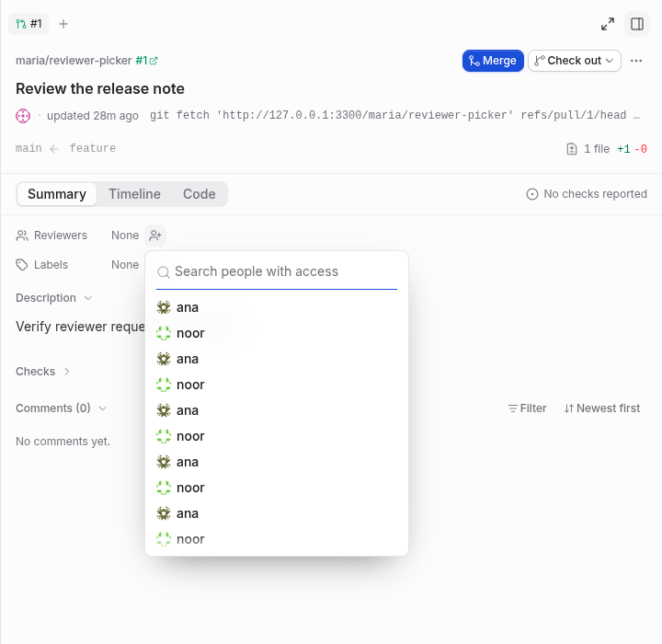Screen dimensions: 662x644
Task: Toggle the side panel icon
Action: [x=637, y=24]
